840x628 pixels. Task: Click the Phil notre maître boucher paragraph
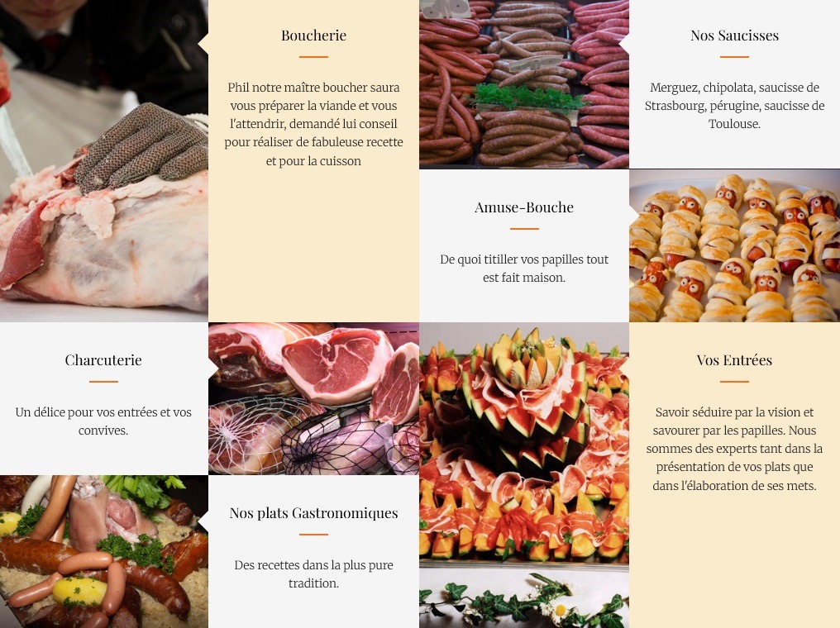click(x=313, y=124)
